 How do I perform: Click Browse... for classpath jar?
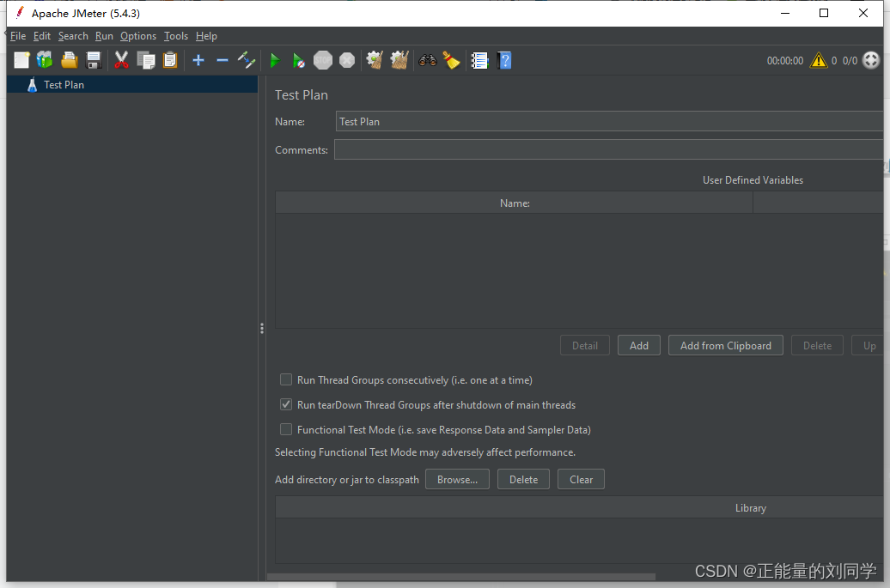coord(458,479)
